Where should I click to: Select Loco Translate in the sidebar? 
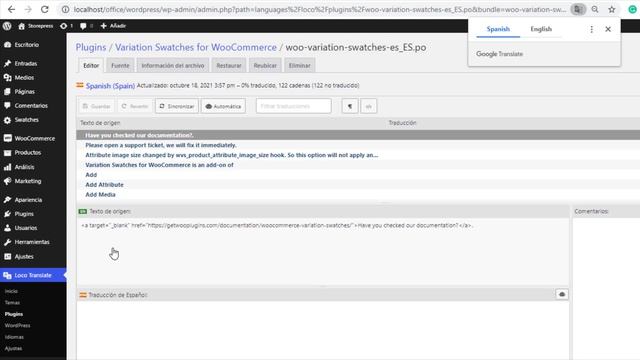coord(33,275)
